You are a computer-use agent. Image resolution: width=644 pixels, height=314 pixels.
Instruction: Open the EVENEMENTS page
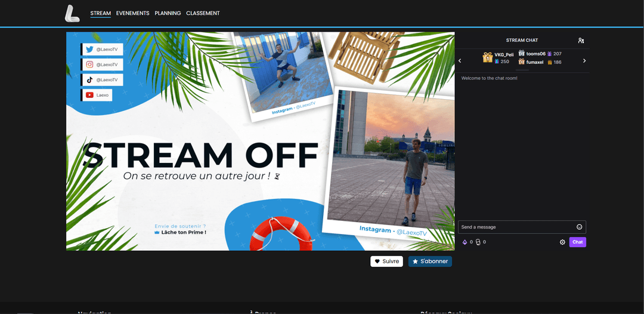[132, 13]
